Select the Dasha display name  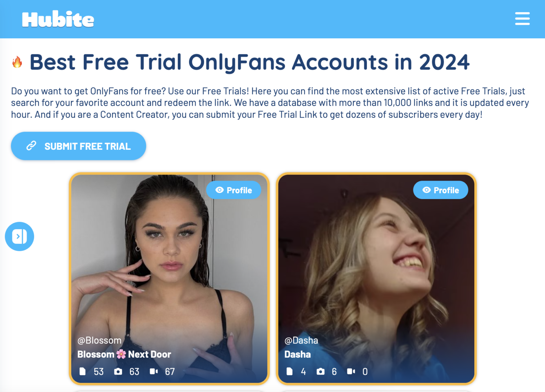click(x=298, y=354)
